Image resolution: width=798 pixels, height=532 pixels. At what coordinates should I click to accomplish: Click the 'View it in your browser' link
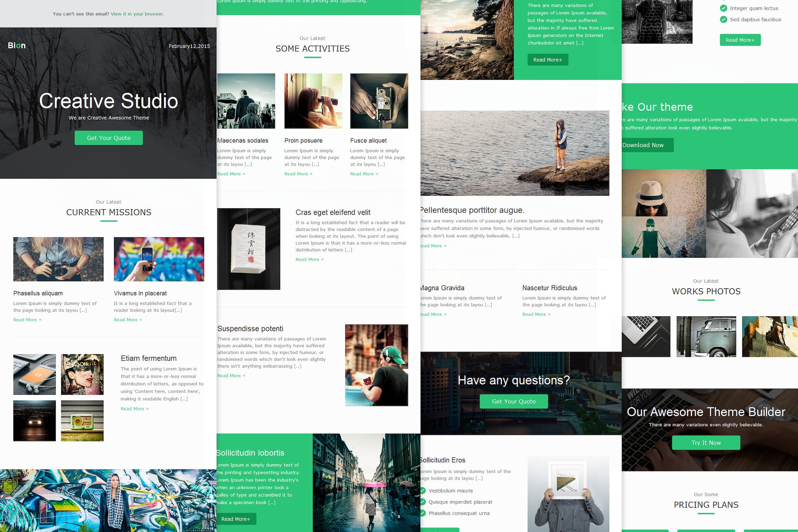[x=137, y=14]
